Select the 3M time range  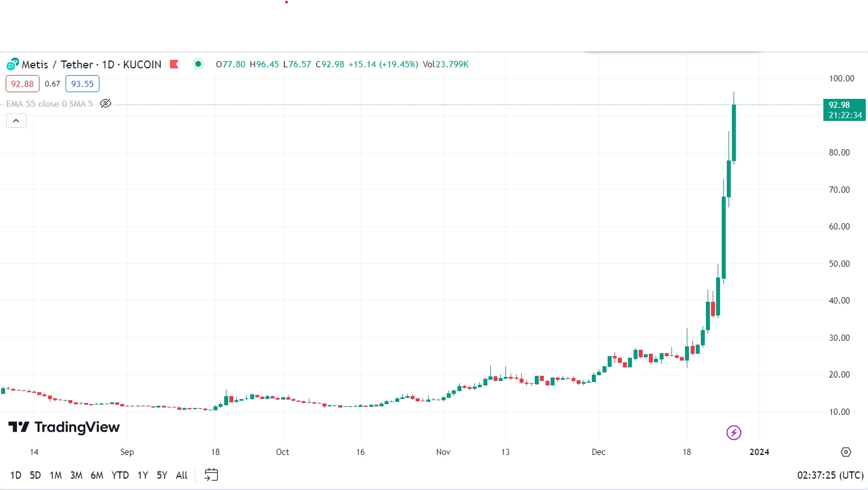76,475
